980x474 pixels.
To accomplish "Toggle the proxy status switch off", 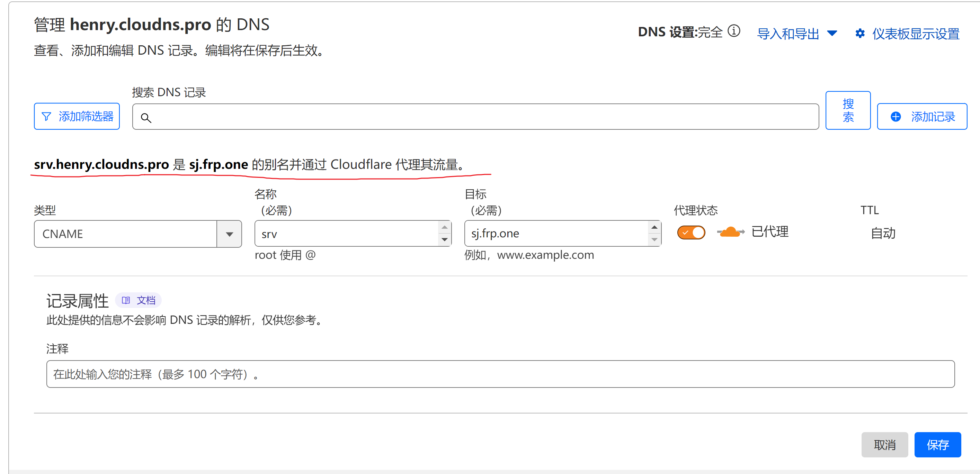I will click(691, 232).
